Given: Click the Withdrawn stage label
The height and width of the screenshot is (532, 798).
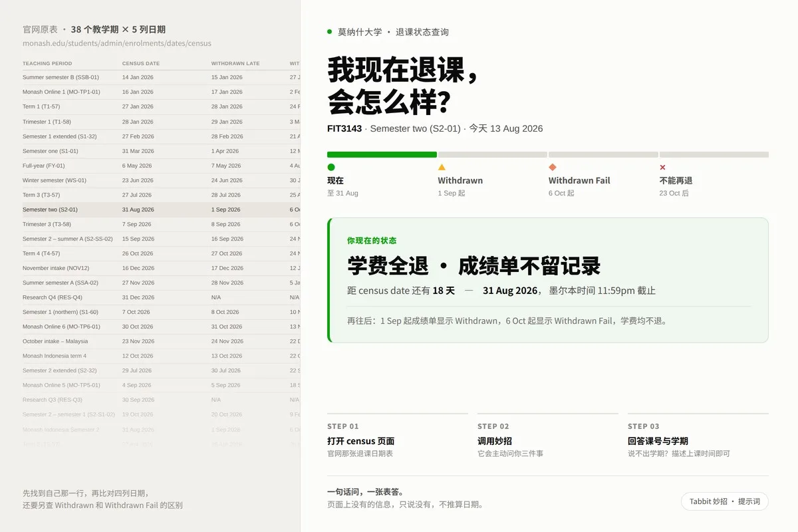Looking at the screenshot, I should coord(460,180).
